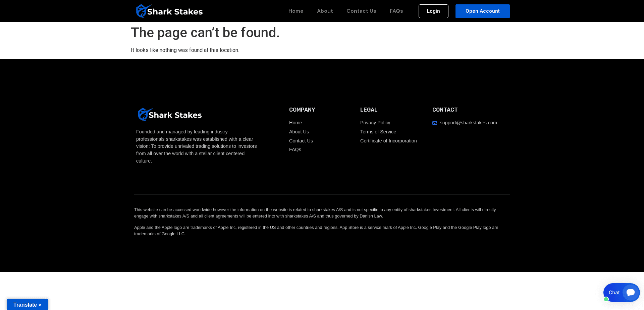Image resolution: width=644 pixels, height=310 pixels.
Task: Click the envelope icon beside support email
Action: [x=435, y=123]
